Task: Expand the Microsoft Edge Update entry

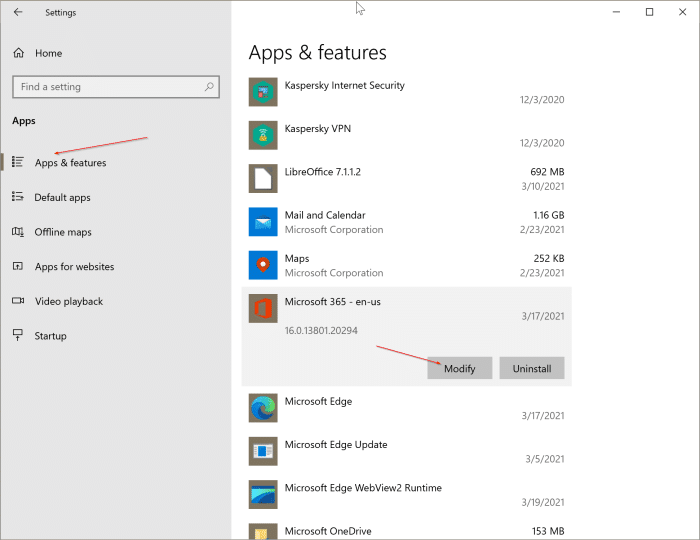Action: click(x=406, y=451)
